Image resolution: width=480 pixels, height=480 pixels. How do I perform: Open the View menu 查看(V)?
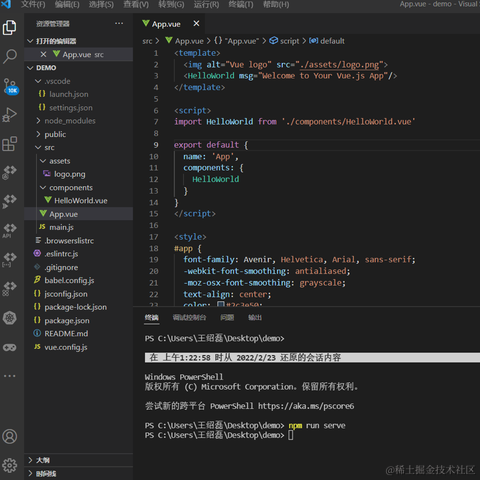(136, 5)
